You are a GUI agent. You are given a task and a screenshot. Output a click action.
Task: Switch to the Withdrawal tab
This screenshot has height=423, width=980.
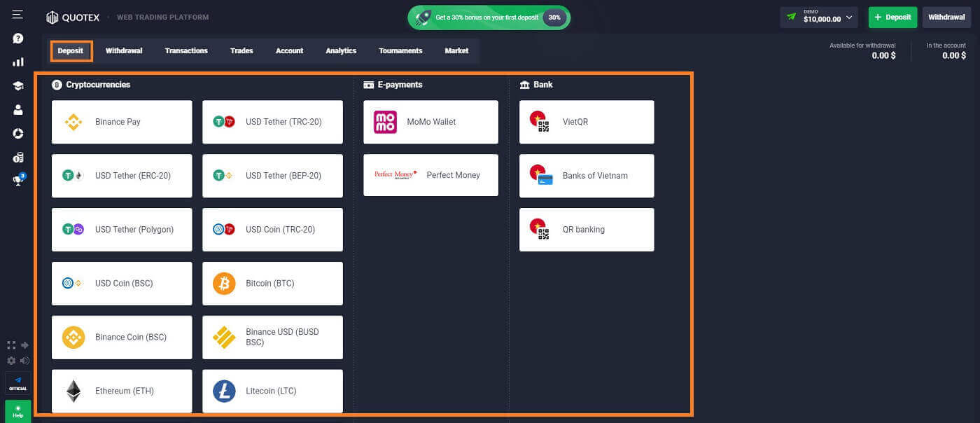(x=124, y=51)
